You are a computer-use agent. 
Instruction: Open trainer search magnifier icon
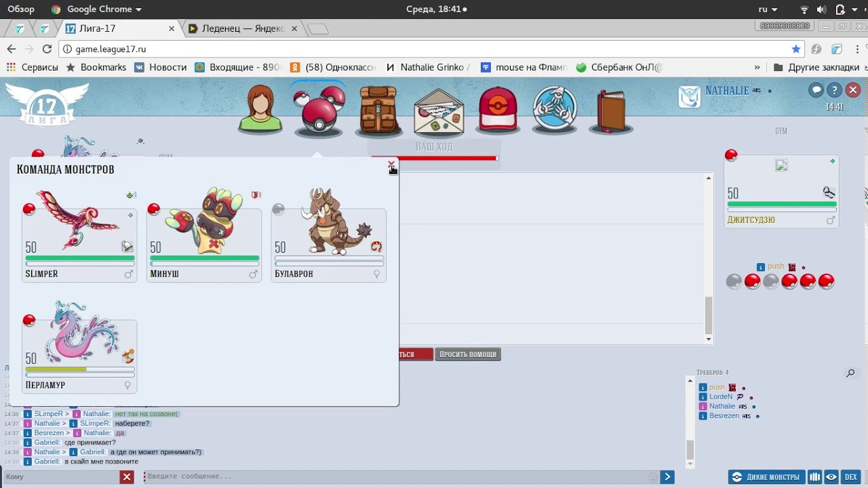[x=850, y=373]
